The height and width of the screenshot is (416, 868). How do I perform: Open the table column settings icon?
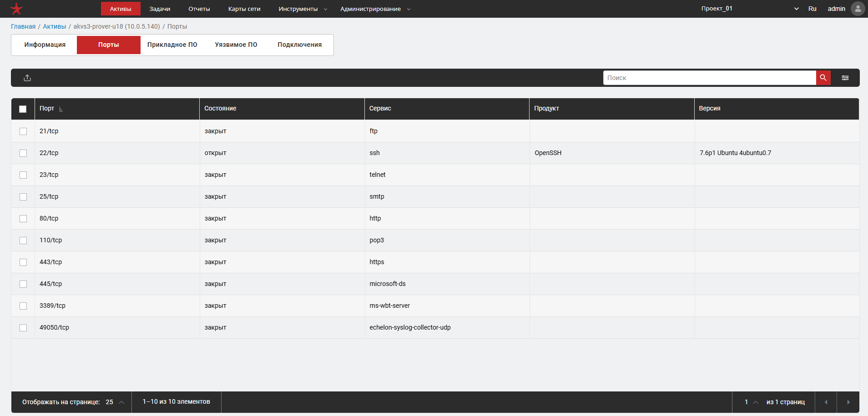pyautogui.click(x=845, y=78)
